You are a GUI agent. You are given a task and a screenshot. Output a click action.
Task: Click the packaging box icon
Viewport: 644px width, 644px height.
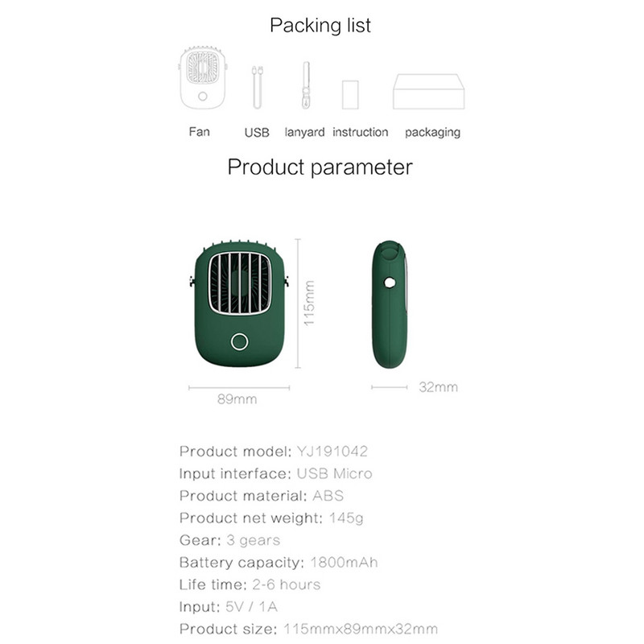pyautogui.click(x=428, y=91)
